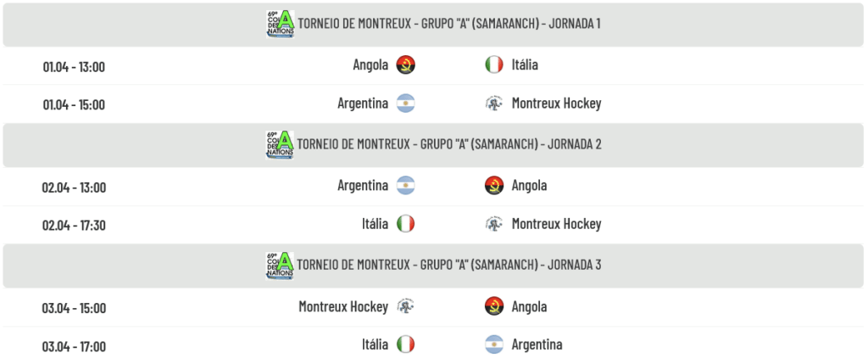Click the 03.04 - 17:00 match time

tap(74, 346)
